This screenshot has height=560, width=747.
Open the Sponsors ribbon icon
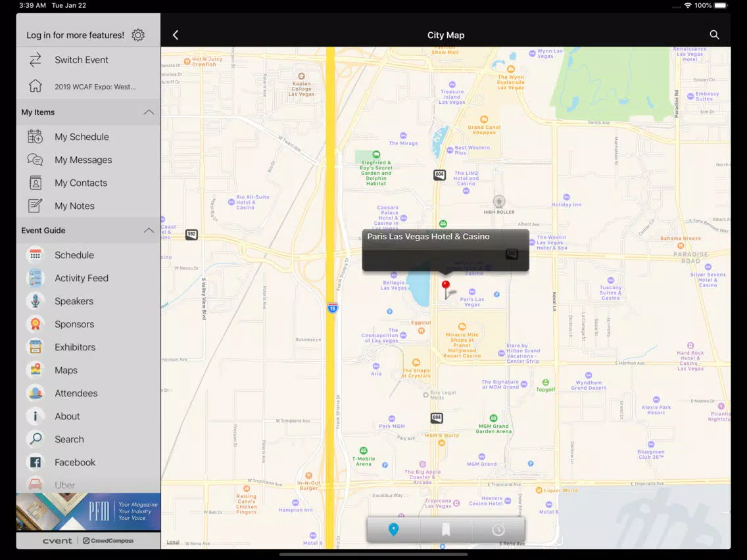click(36, 324)
